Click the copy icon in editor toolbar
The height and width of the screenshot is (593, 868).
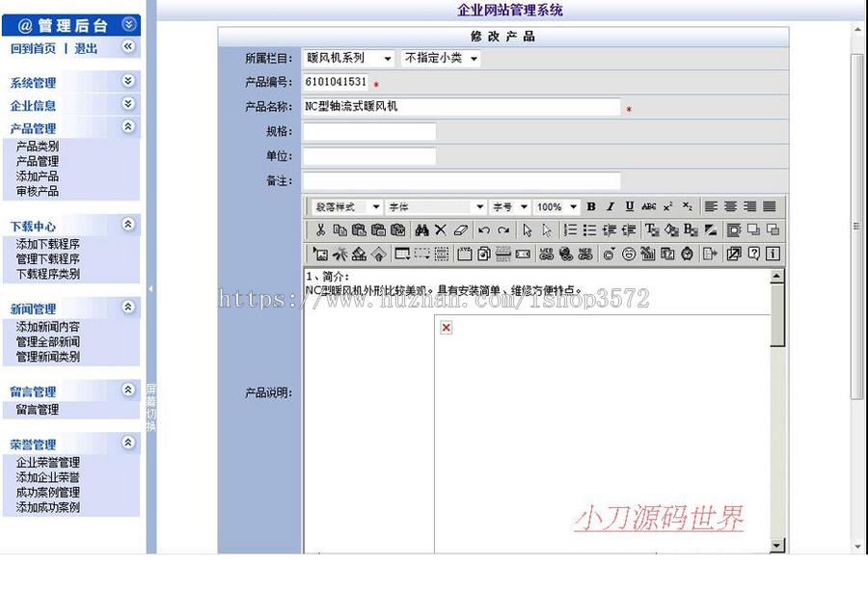pyautogui.click(x=339, y=229)
